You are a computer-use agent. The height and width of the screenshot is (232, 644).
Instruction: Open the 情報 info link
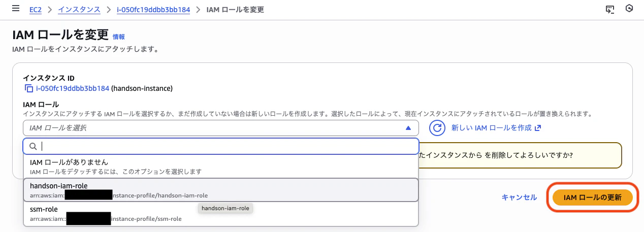tap(119, 37)
